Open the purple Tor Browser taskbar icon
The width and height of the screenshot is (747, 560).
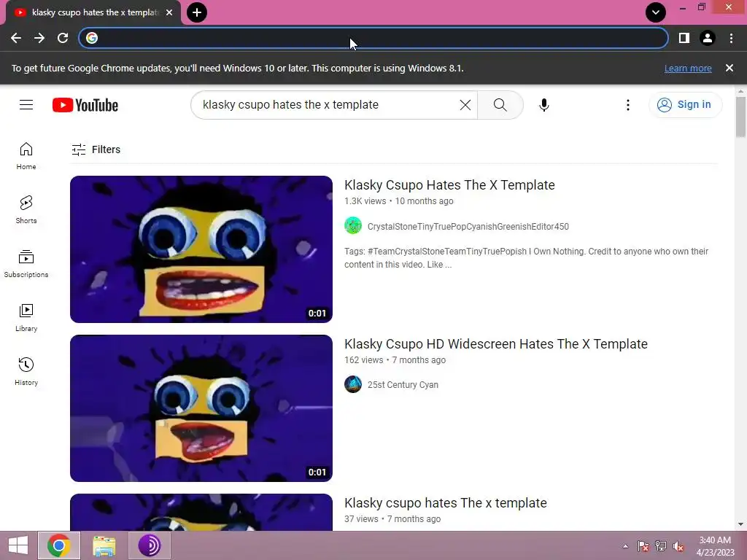click(x=150, y=545)
